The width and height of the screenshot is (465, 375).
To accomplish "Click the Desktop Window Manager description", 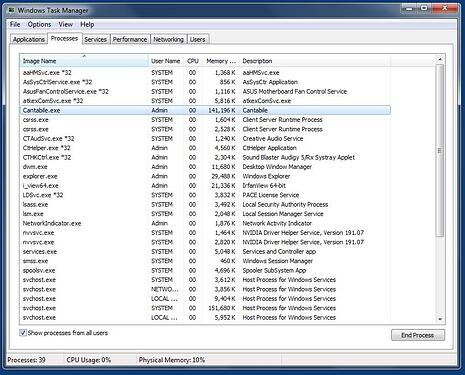I will (277, 167).
